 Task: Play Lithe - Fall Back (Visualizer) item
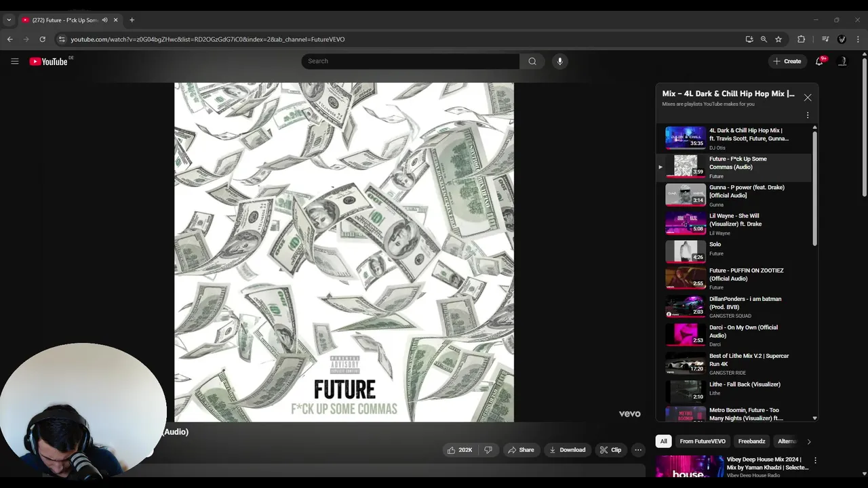pos(734,392)
